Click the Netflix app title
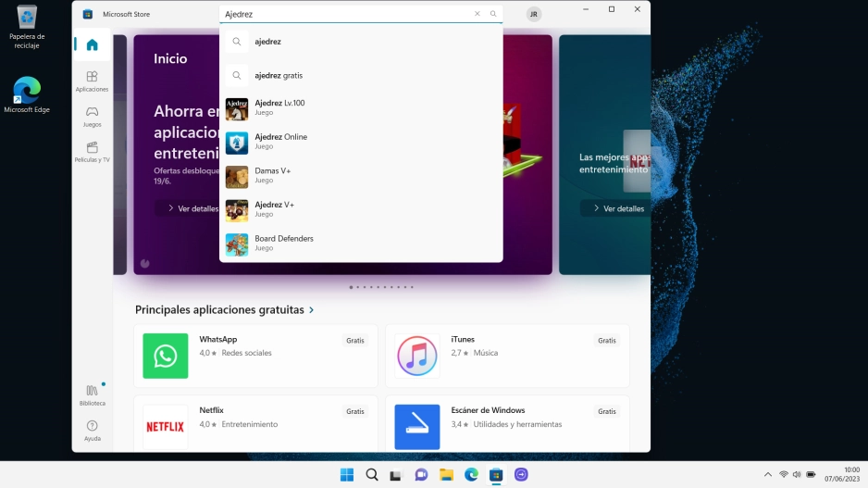The width and height of the screenshot is (868, 488). [x=212, y=410]
